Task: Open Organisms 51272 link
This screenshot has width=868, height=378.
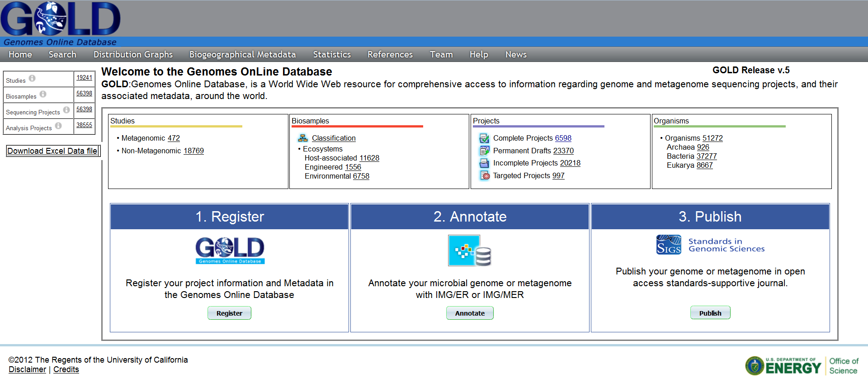Action: [712, 138]
